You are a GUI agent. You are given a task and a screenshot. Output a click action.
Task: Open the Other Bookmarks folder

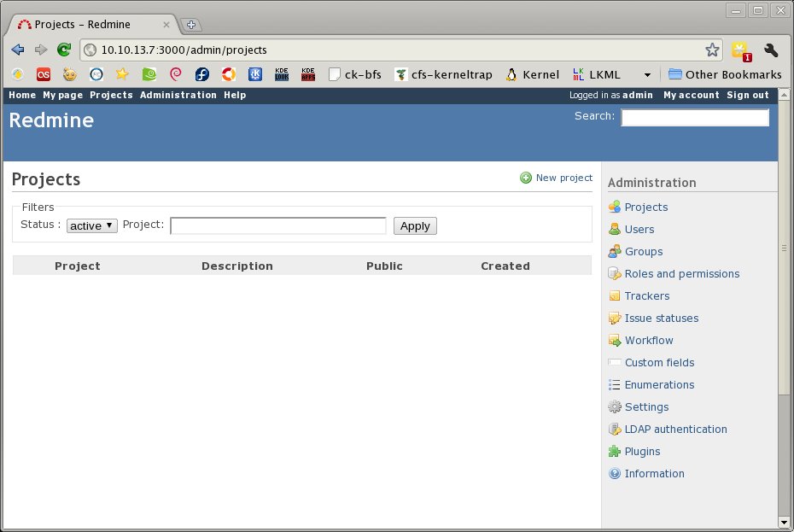[725, 74]
